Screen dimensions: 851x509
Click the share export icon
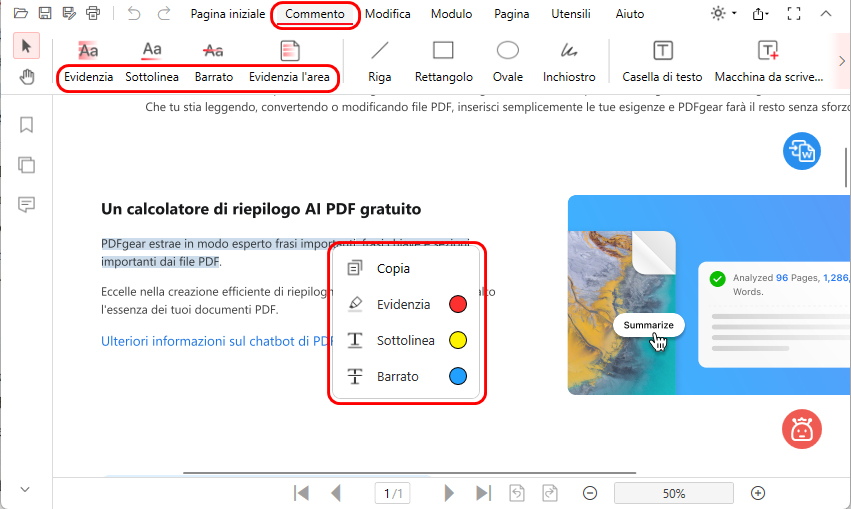[760, 14]
